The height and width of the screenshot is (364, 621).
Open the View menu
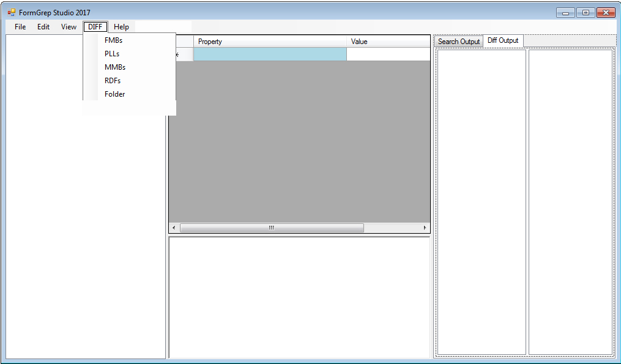click(69, 27)
